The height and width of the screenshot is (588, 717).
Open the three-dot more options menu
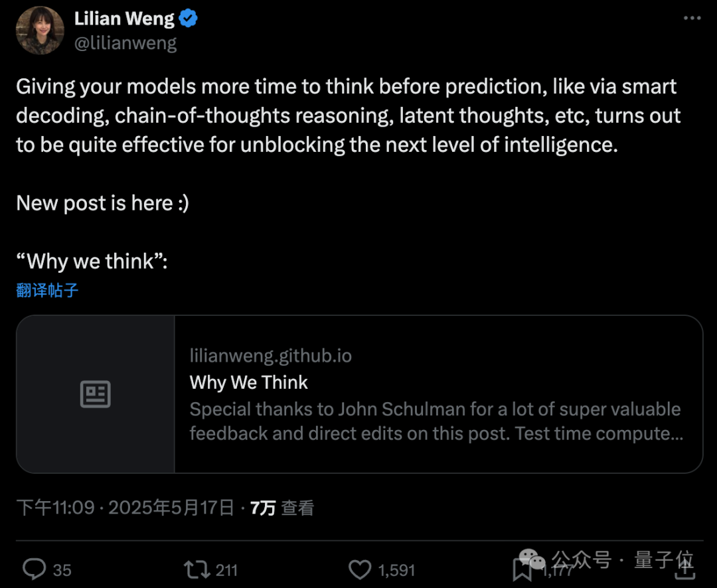(x=692, y=18)
